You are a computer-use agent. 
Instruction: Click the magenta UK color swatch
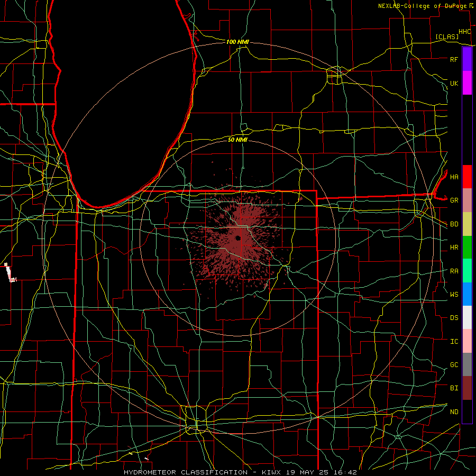point(467,83)
